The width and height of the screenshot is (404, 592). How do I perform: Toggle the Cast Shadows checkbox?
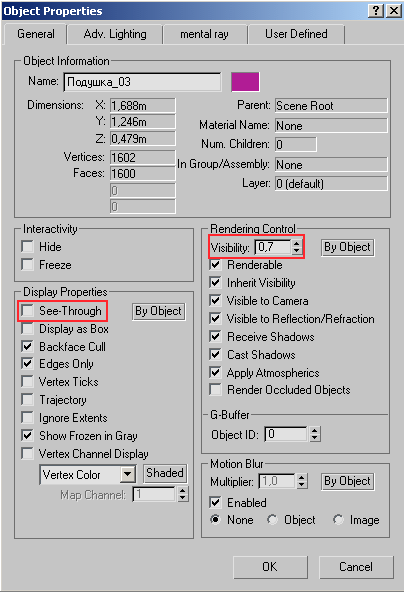coord(215,355)
